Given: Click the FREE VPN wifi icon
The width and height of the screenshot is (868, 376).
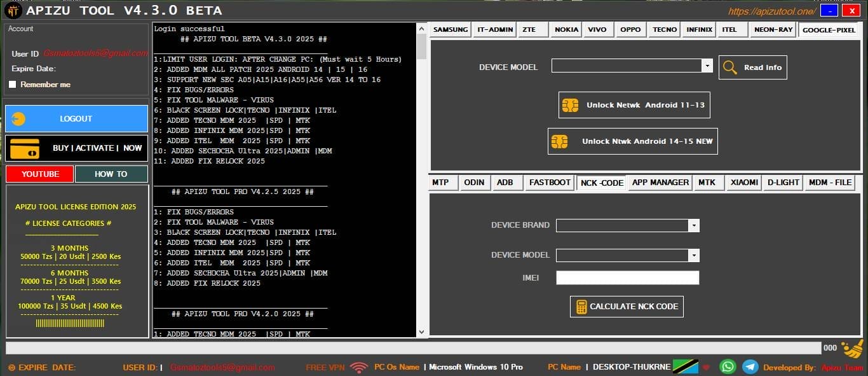Looking at the screenshot, I should coord(359,366).
